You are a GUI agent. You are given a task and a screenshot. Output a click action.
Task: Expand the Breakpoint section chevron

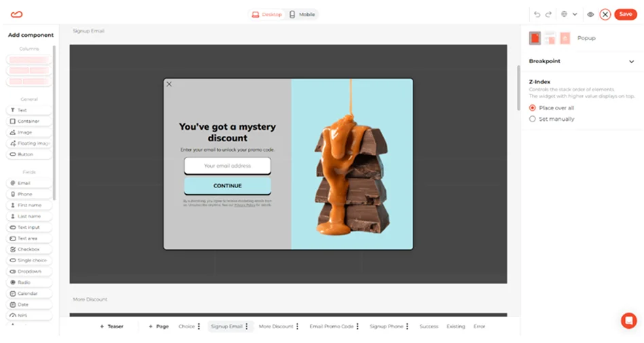pyautogui.click(x=631, y=61)
